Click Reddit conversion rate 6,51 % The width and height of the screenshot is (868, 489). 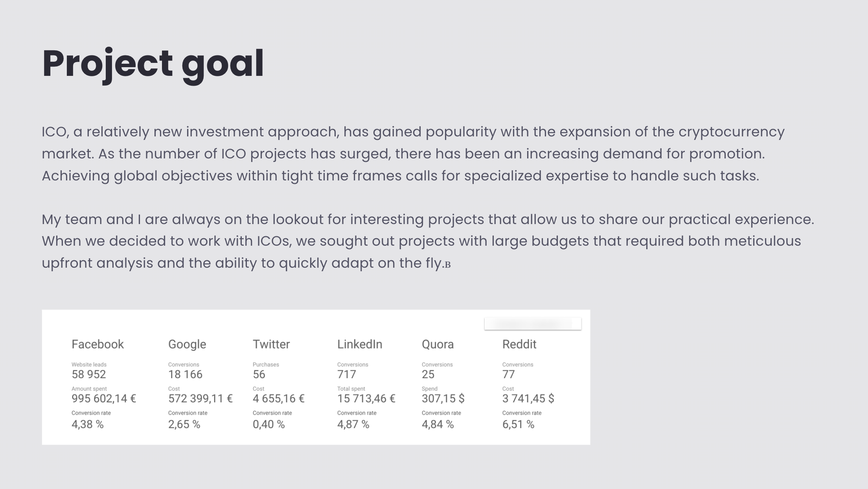point(519,425)
